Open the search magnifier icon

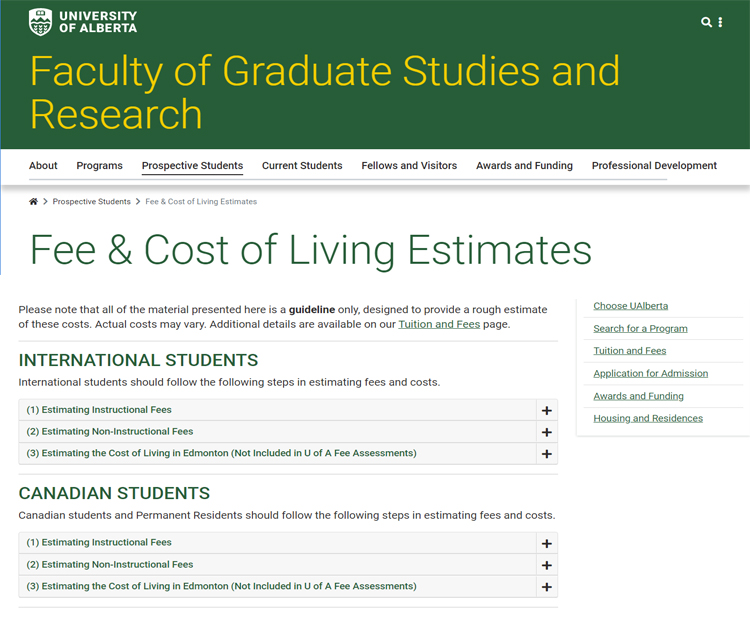(706, 22)
